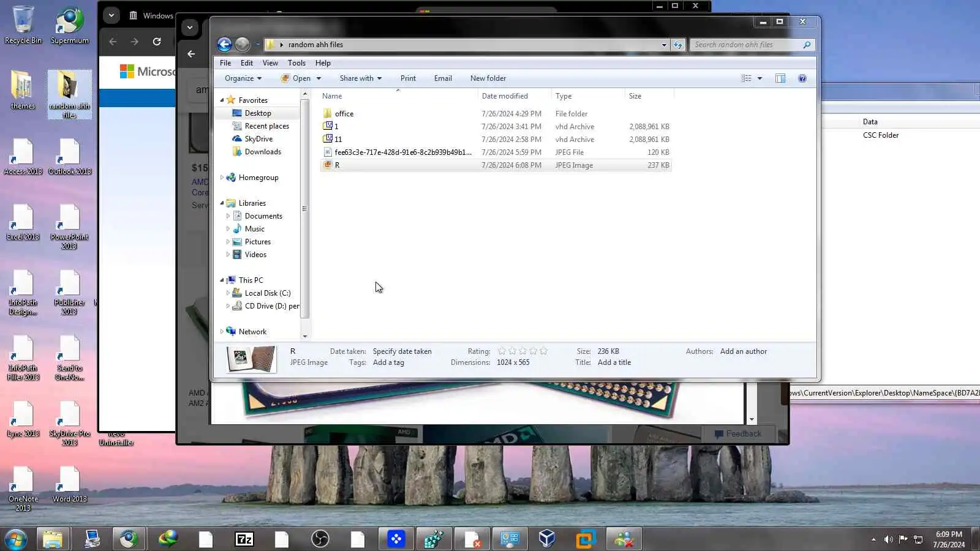Open the Tools menu
This screenshot has height=551, width=980.
(x=296, y=63)
